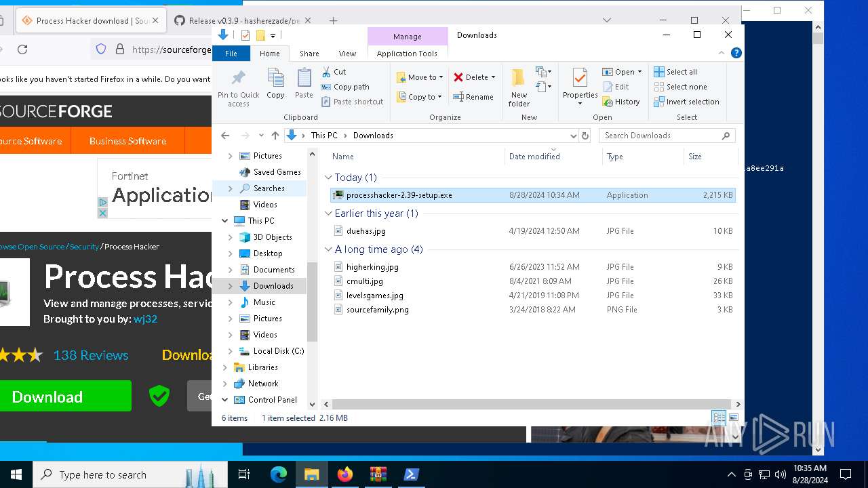Open the Copy to dropdown
This screenshot has width=868, height=488.
420,97
